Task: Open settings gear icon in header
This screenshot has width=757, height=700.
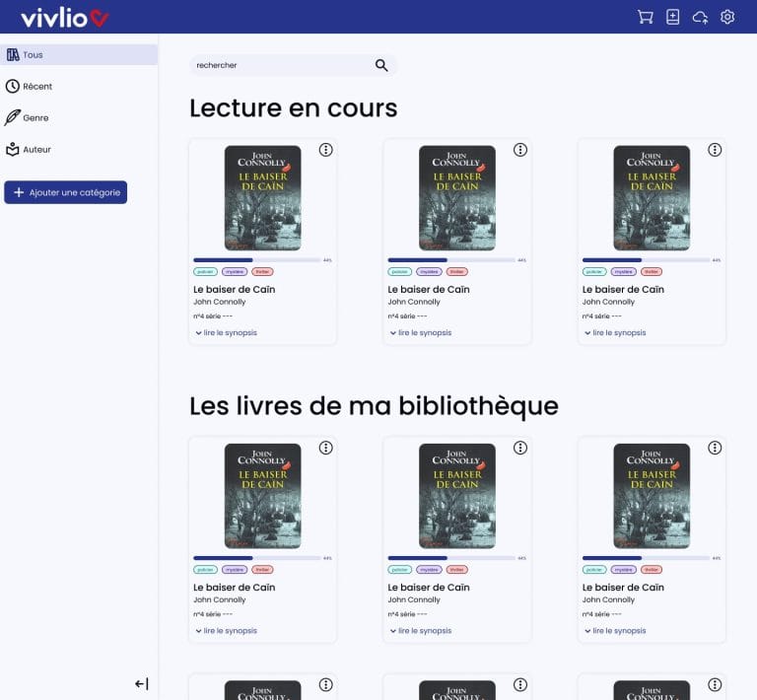Action: (727, 17)
